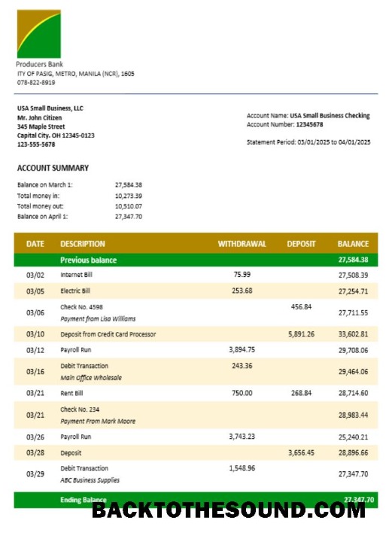The height and width of the screenshot is (545, 392).
Task: Click deposit amount 5,891.26
Action: point(301,334)
